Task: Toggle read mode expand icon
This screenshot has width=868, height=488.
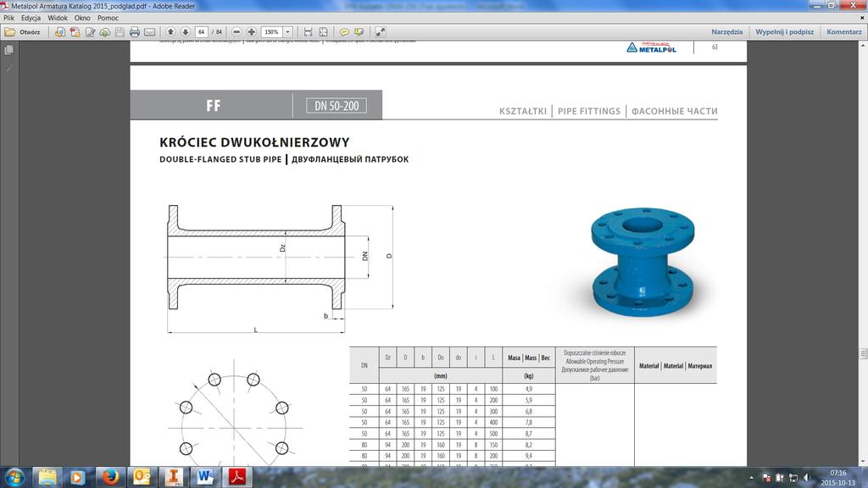Action: click(381, 32)
